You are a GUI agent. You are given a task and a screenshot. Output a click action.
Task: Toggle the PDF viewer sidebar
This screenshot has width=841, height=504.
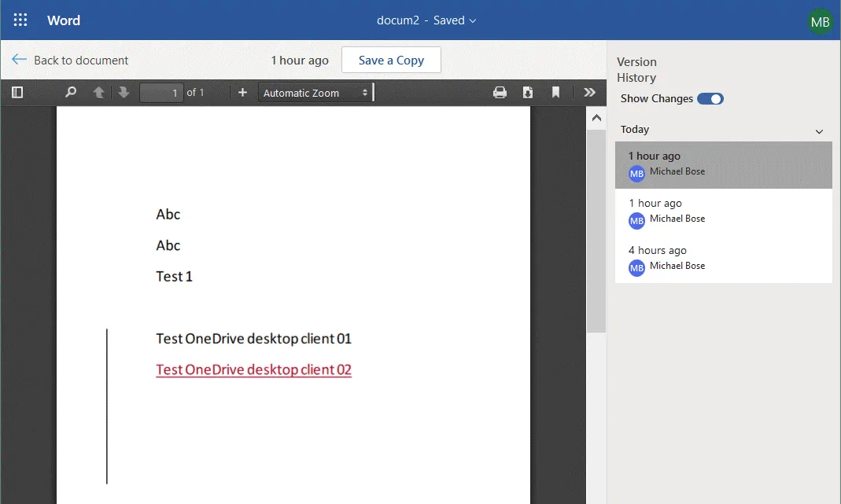click(x=17, y=93)
